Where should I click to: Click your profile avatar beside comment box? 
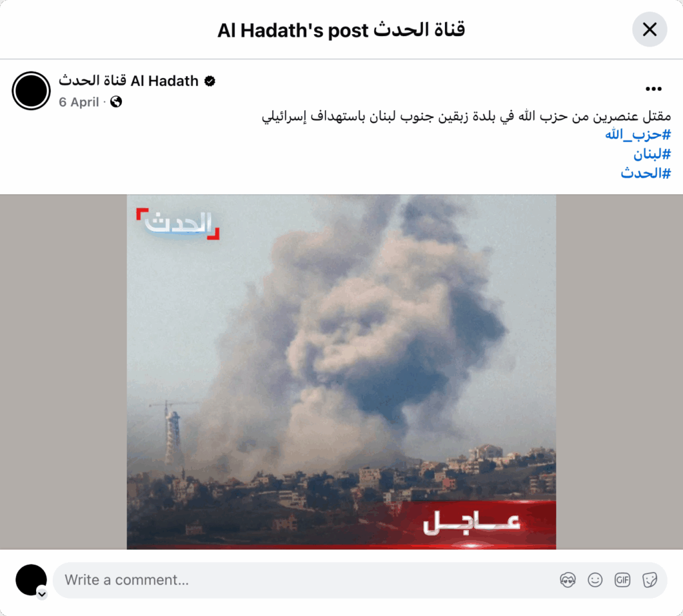pos(31,580)
